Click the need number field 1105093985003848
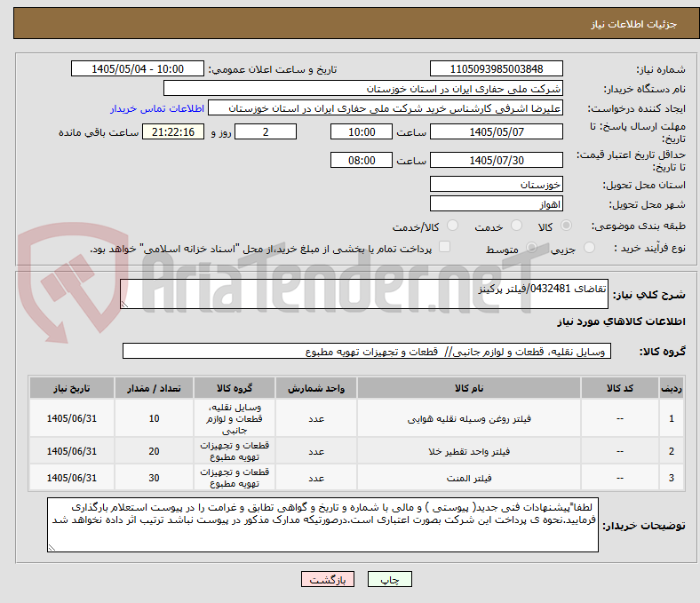700x603 pixels. (496, 69)
